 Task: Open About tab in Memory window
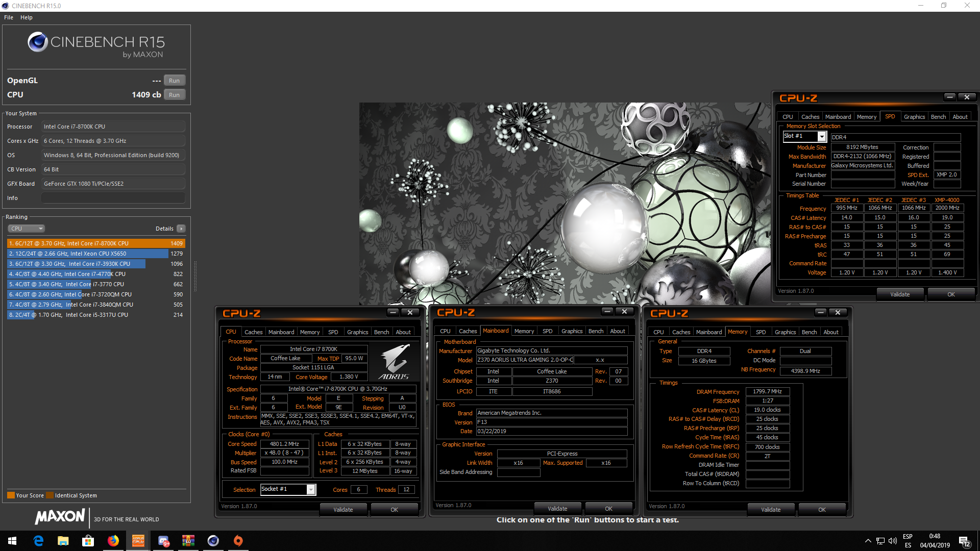point(831,332)
